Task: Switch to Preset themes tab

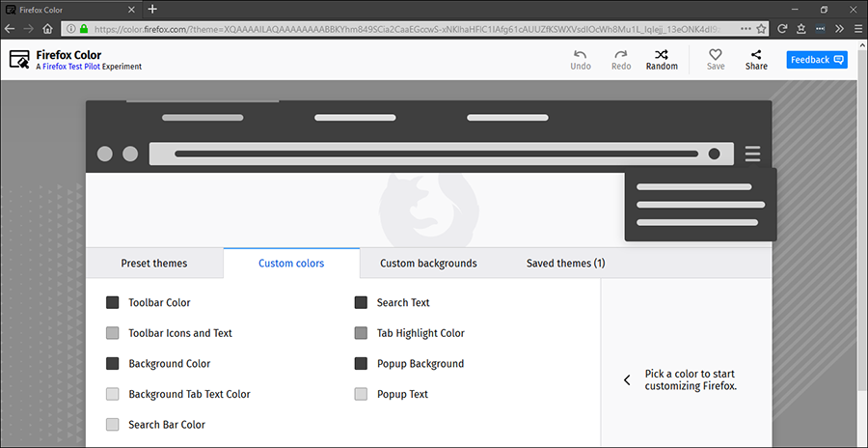Action: 154,264
